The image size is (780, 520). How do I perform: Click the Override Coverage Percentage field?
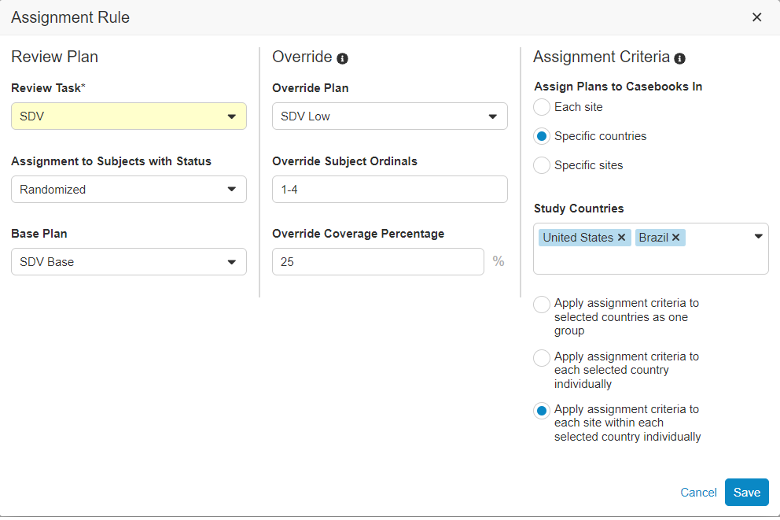[x=378, y=262]
